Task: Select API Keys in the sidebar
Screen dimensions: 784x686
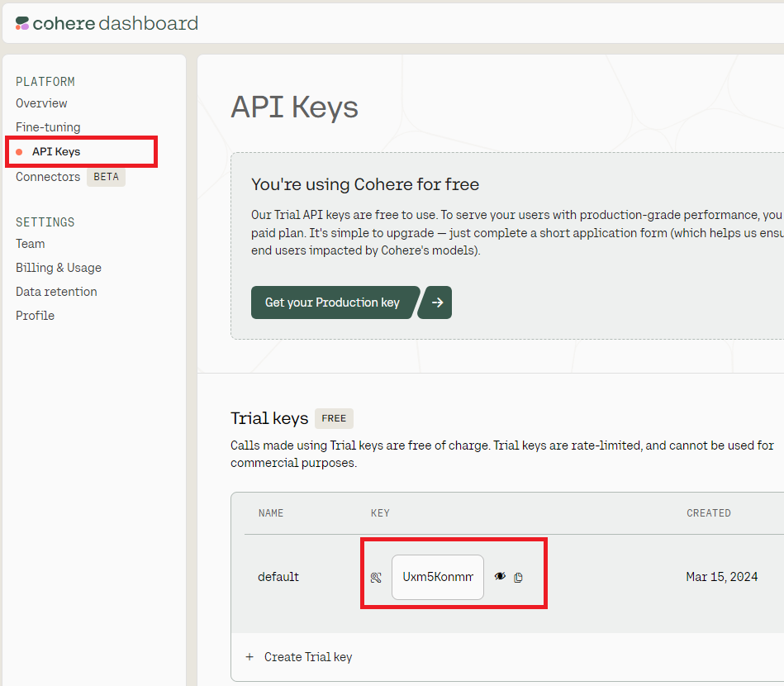Action: (56, 151)
